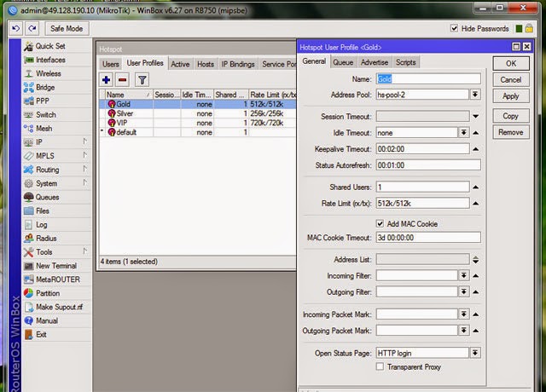Expand the IP submenu

click(57, 142)
